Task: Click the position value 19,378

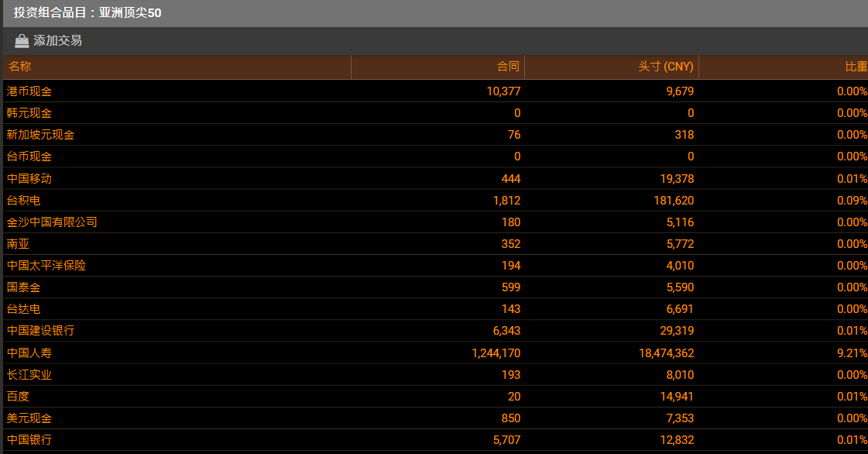Action: coord(677,178)
